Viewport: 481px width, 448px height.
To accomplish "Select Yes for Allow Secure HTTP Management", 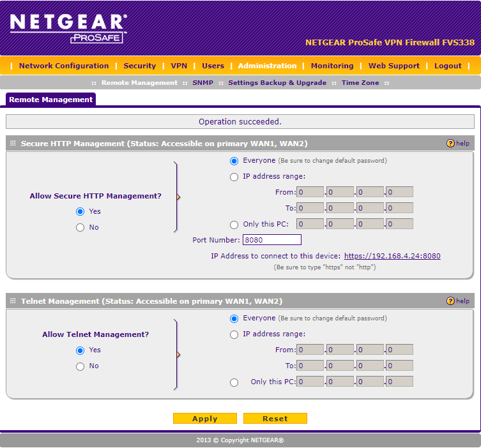I will [80, 211].
